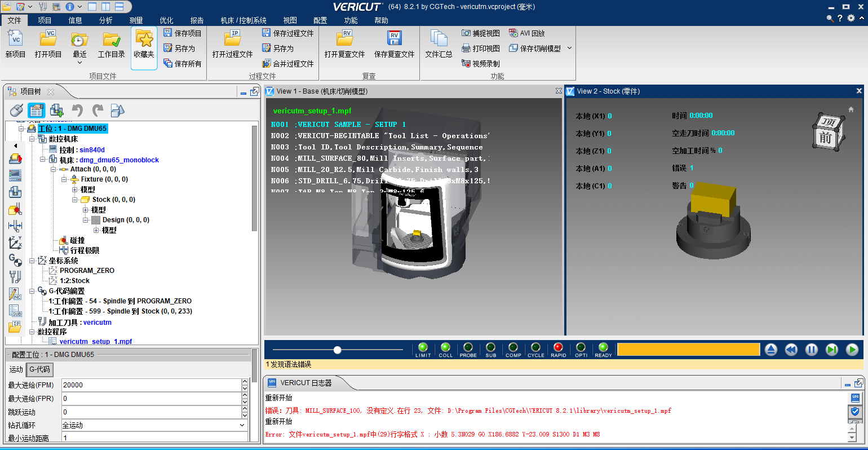Click the rewind NC program button
This screenshot has height=450, width=868.
click(x=791, y=350)
